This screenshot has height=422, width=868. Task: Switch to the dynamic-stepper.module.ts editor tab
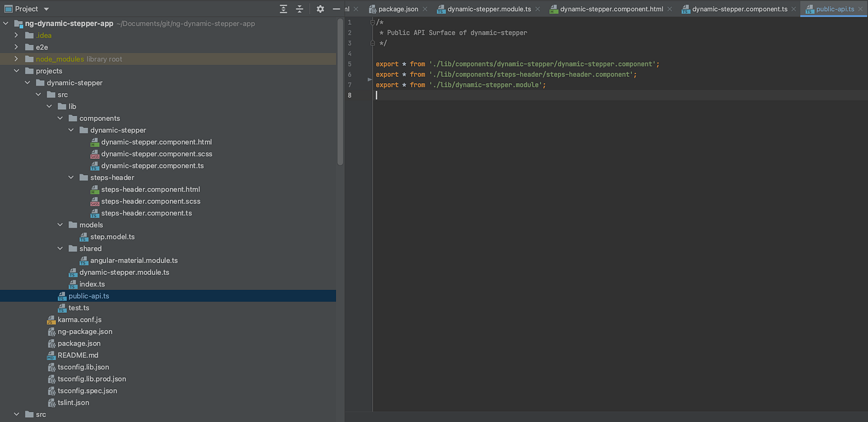click(489, 9)
